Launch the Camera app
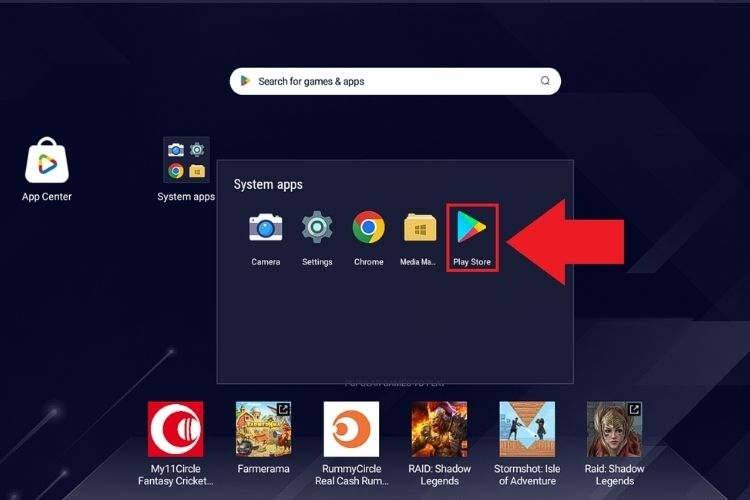 coord(265,227)
